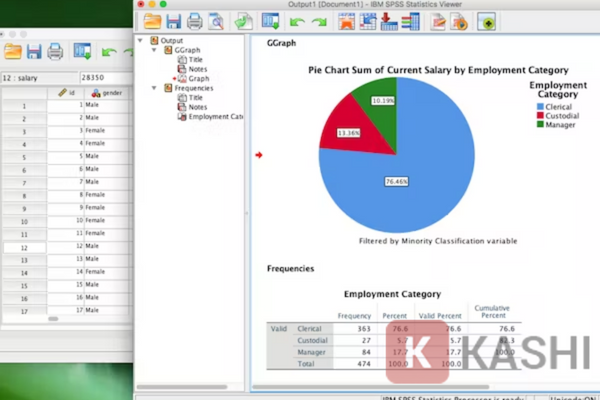The height and width of the screenshot is (400, 600).
Task: Click Open folder icon in Viewer toolbar
Action: pyautogui.click(x=152, y=21)
